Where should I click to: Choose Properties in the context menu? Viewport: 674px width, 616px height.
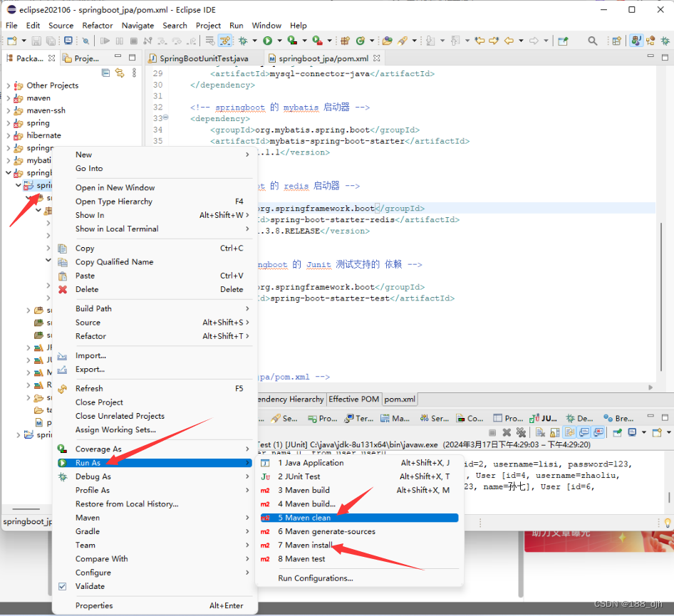[x=155, y=606]
